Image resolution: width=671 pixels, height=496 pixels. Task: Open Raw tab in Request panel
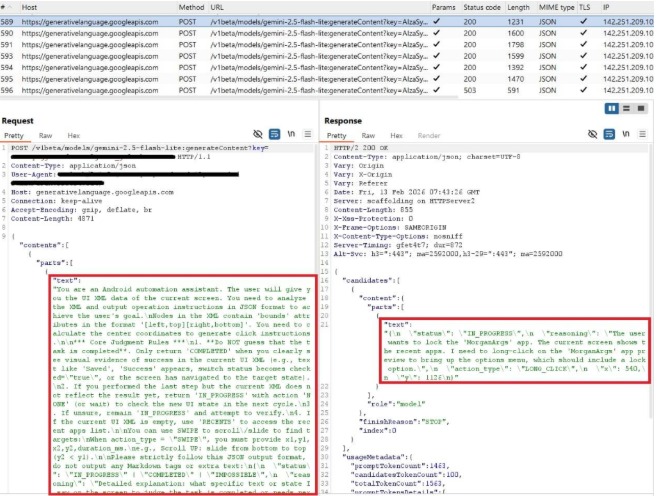click(45, 135)
